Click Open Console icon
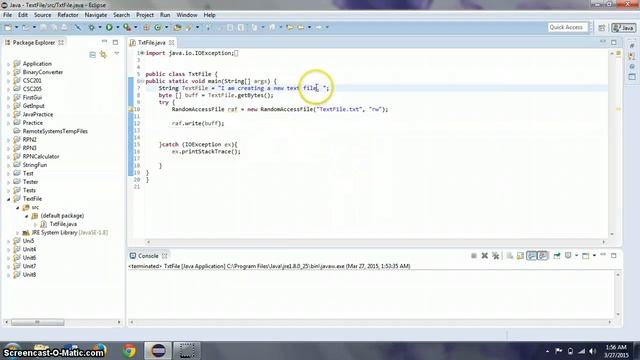Screen dimensions: 640x360 (x=586, y=256)
